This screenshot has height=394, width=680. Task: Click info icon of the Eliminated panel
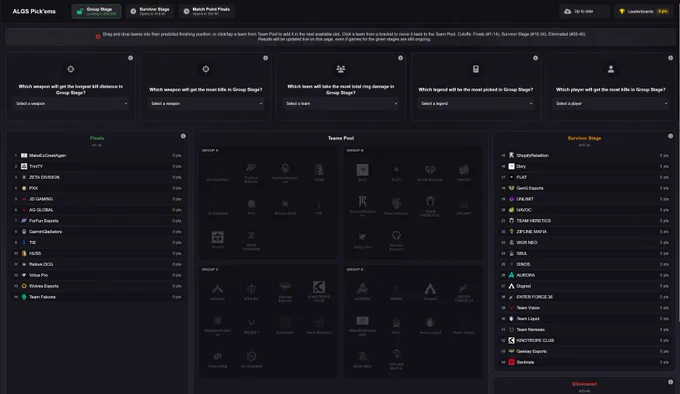tap(670, 382)
